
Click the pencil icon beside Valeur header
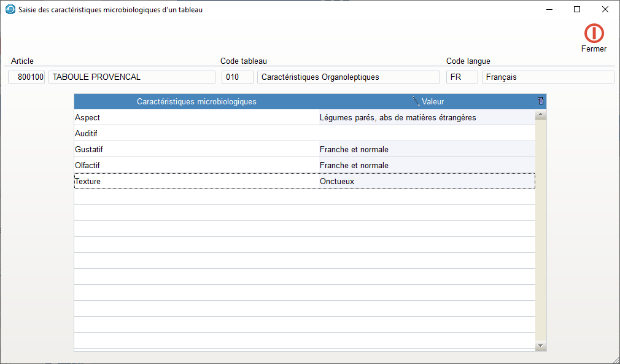pyautogui.click(x=416, y=101)
